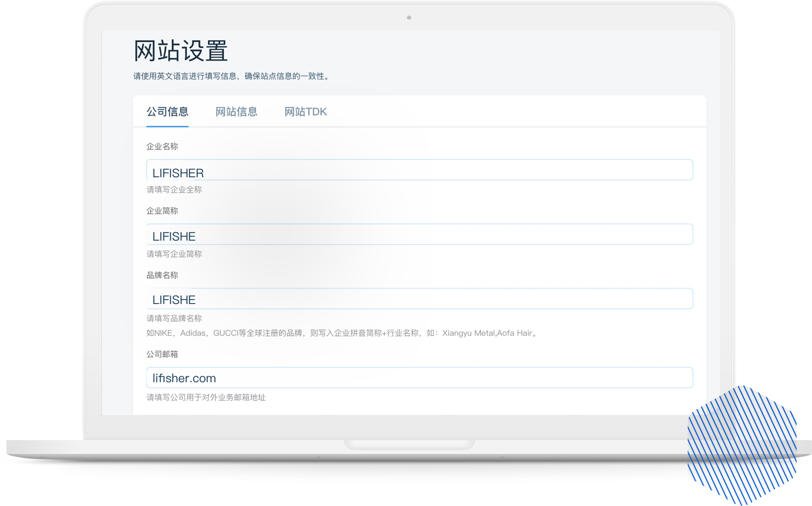Open the 网站信息 tab

point(236,112)
